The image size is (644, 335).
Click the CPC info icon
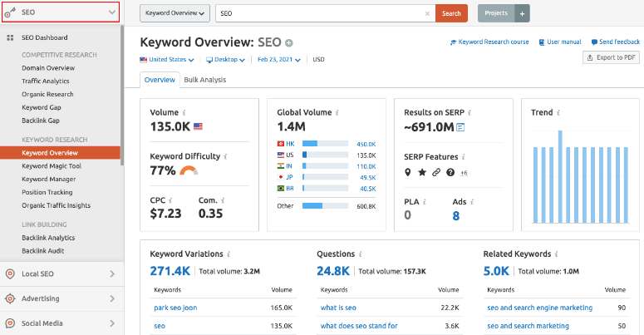tap(170, 200)
